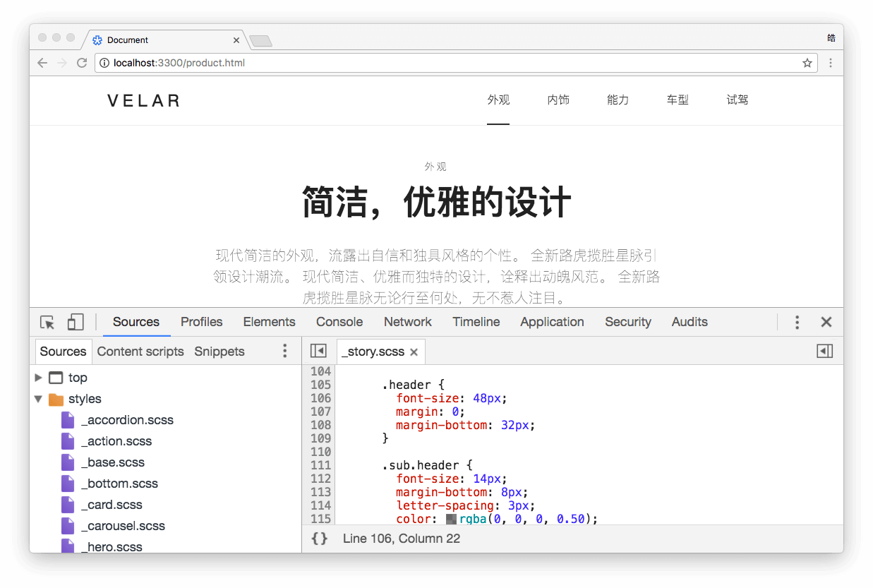
Task: Close the _story.scss editor tab
Action: click(414, 352)
